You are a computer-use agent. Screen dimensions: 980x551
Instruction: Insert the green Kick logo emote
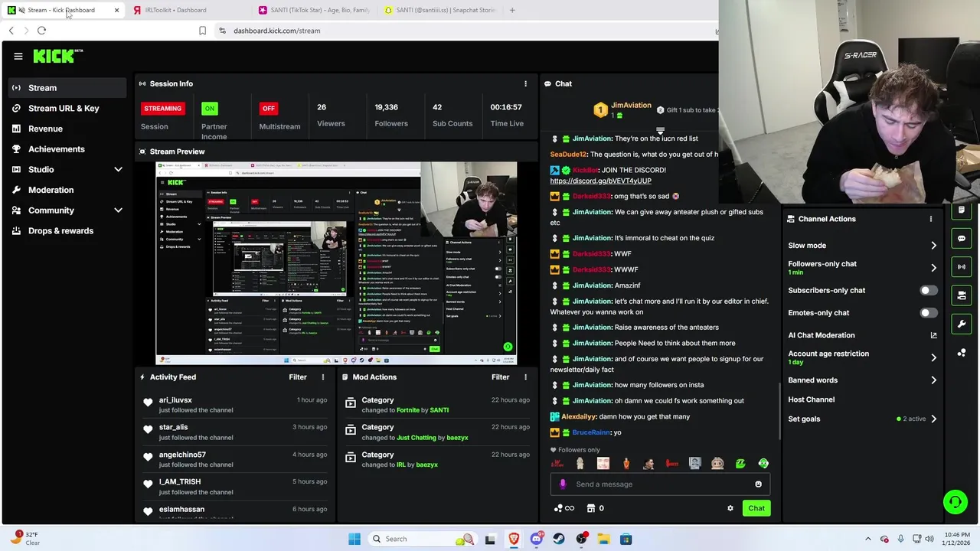pos(740,464)
